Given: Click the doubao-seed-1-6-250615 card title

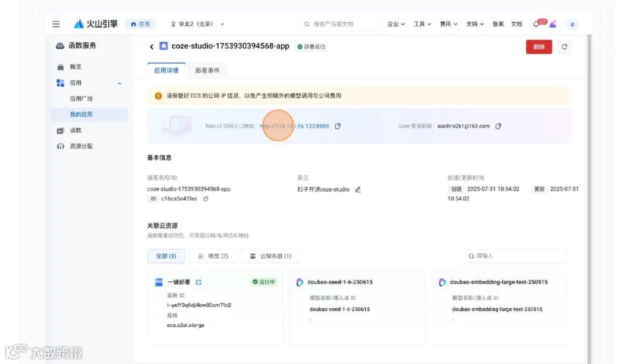Looking at the screenshot, I should pyautogui.click(x=340, y=282).
